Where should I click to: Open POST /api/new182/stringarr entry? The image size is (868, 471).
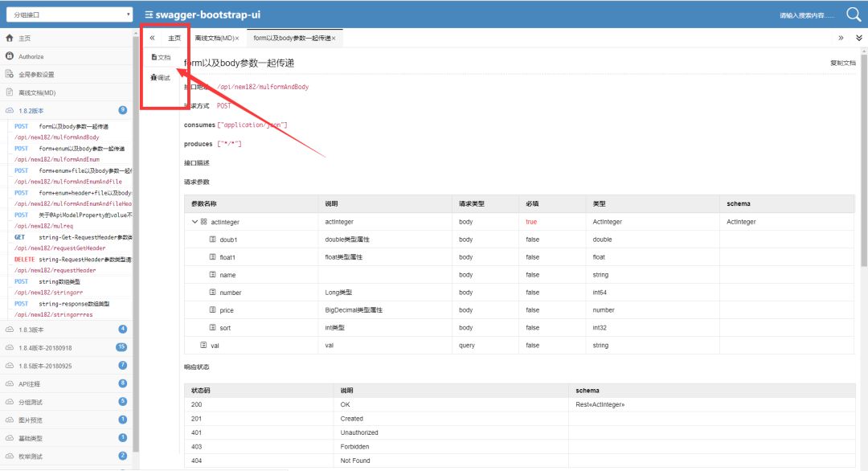tap(70, 287)
